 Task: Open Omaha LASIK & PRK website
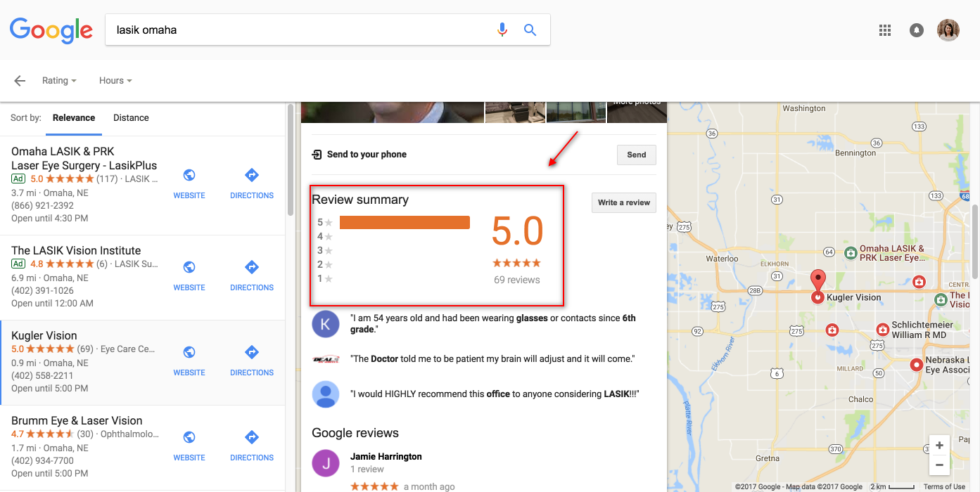pos(189,184)
